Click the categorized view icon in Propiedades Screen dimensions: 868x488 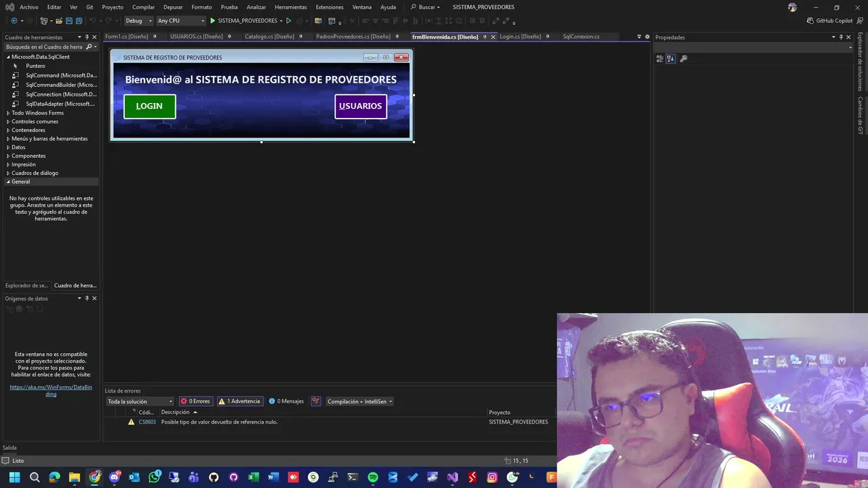point(660,59)
